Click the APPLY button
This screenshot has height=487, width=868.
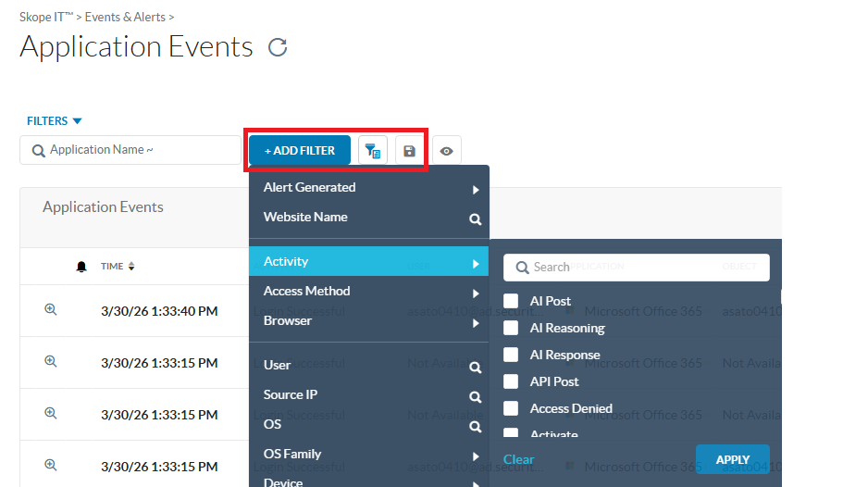732,459
